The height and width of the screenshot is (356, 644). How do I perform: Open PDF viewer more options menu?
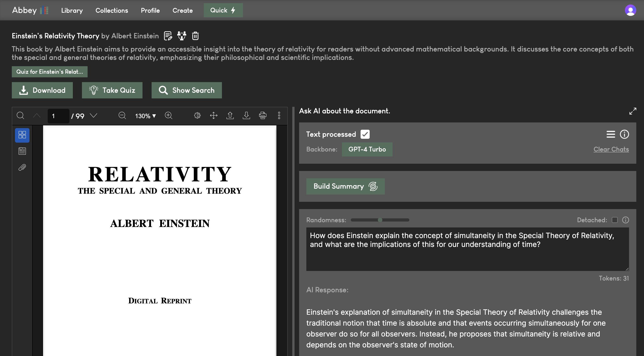click(279, 115)
